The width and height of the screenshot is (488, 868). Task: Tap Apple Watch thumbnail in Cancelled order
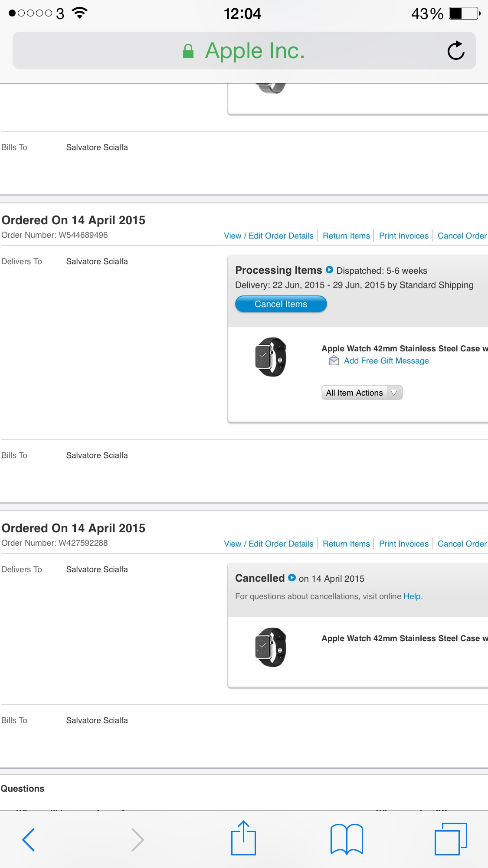point(271,647)
